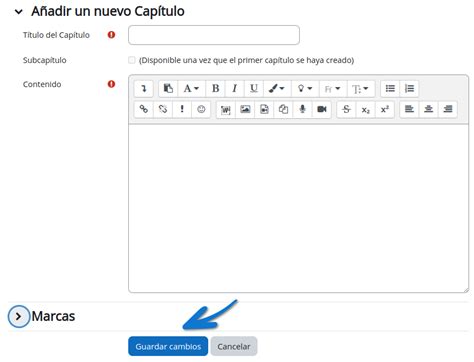Click the record video camera icon
This screenshot has height=362, width=474.
point(322,109)
